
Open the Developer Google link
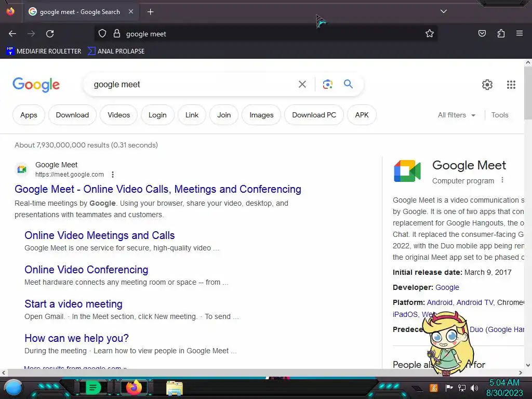(x=447, y=287)
